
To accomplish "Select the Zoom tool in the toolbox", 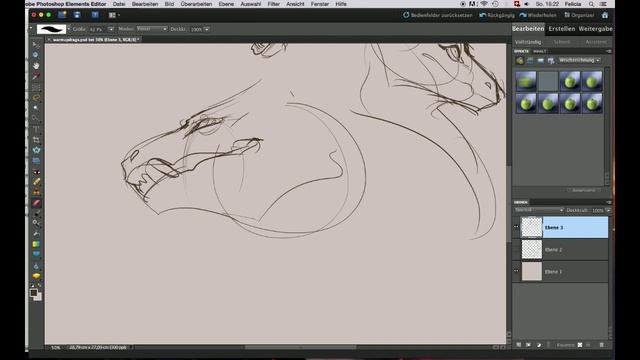I will 36,55.
